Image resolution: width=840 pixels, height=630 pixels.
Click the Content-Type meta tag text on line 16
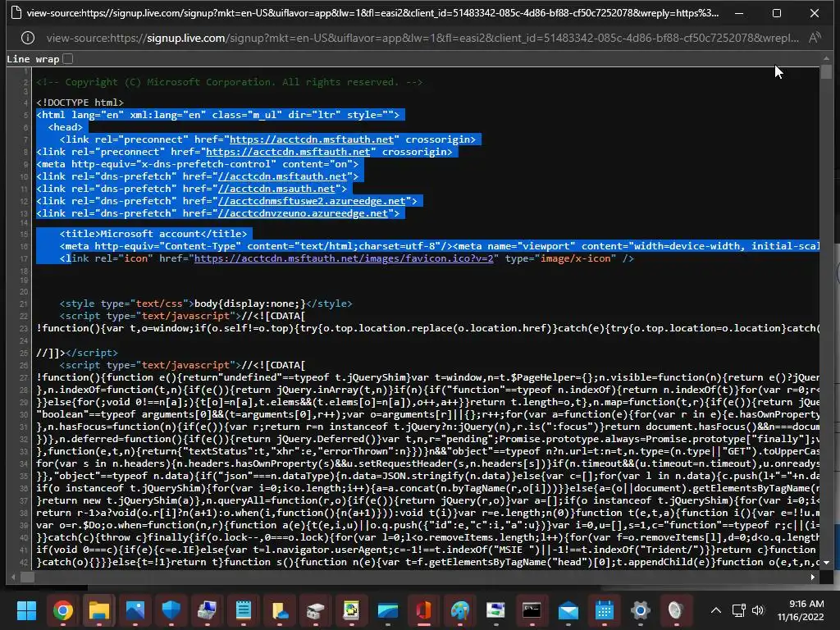click(x=256, y=246)
